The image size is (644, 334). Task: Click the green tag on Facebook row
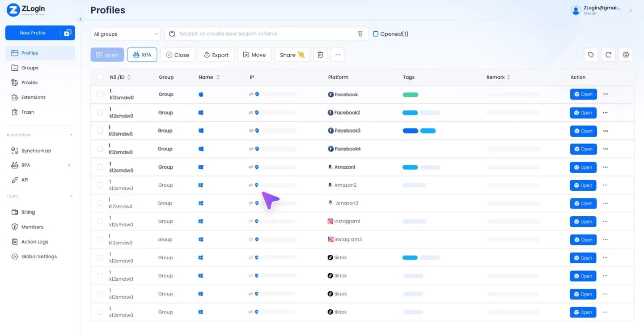point(411,95)
